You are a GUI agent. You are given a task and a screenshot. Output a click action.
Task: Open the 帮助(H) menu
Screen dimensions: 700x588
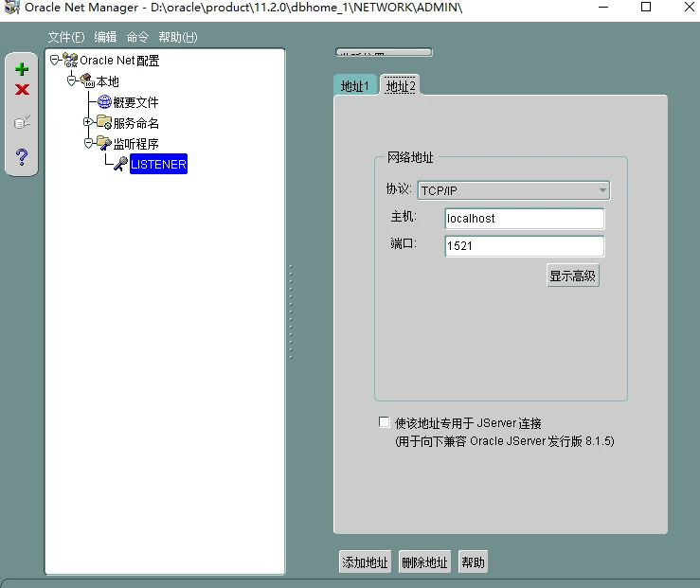point(178,37)
